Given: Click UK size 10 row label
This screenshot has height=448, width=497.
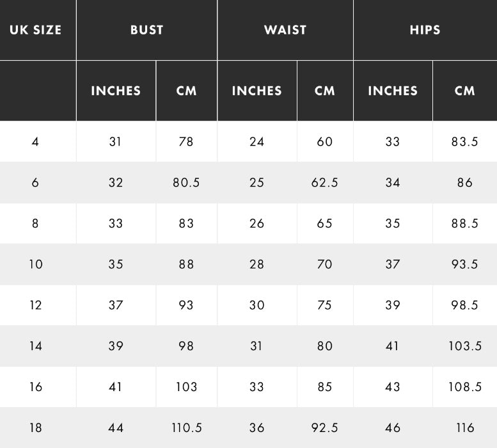Looking at the screenshot, I should pyautogui.click(x=36, y=264).
